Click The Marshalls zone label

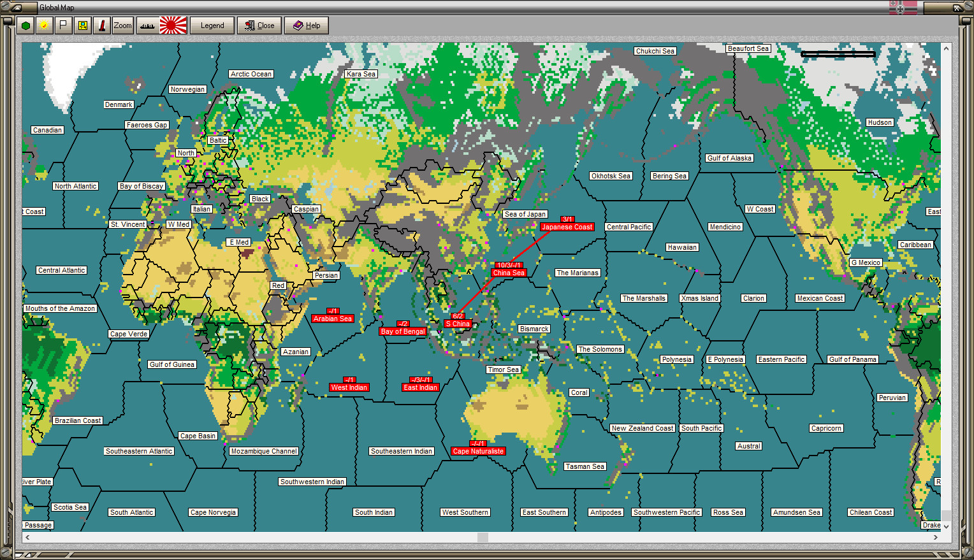pyautogui.click(x=644, y=298)
